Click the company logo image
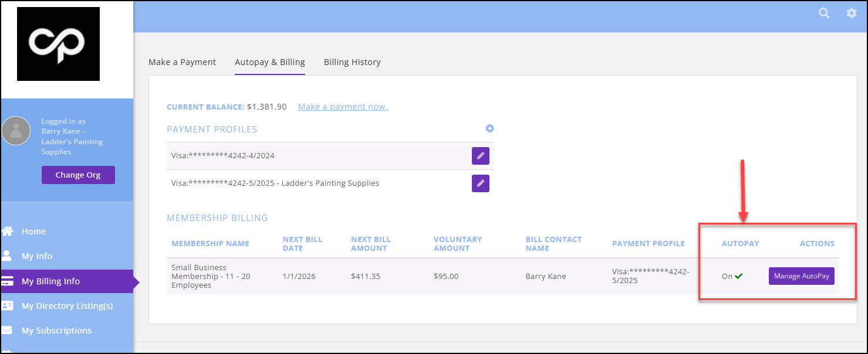The width and height of the screenshot is (868, 354). click(x=58, y=44)
